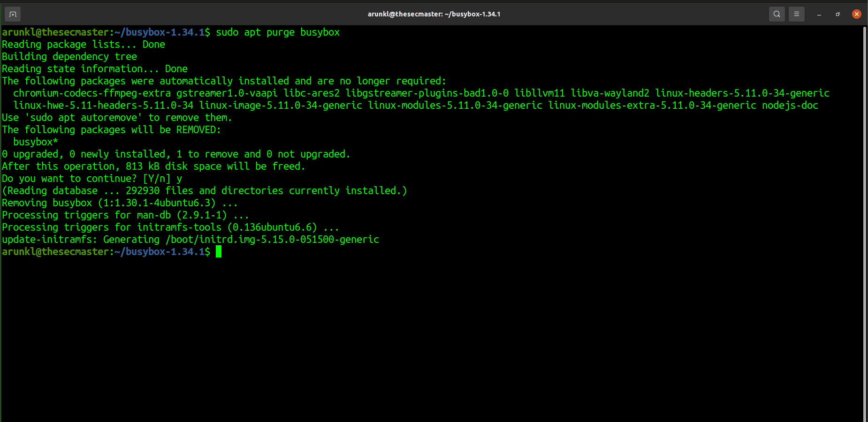Click the 'busybox*' entry
868x422 pixels.
click(x=36, y=142)
